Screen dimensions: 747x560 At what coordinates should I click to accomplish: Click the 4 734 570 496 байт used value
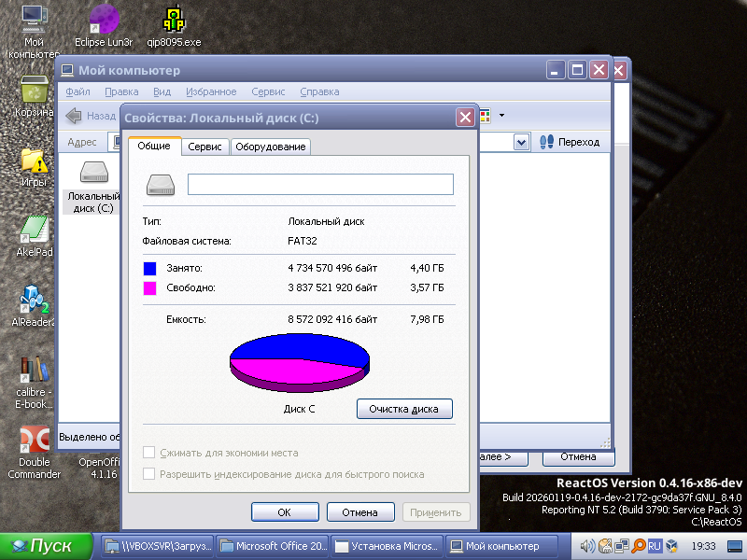pos(332,268)
